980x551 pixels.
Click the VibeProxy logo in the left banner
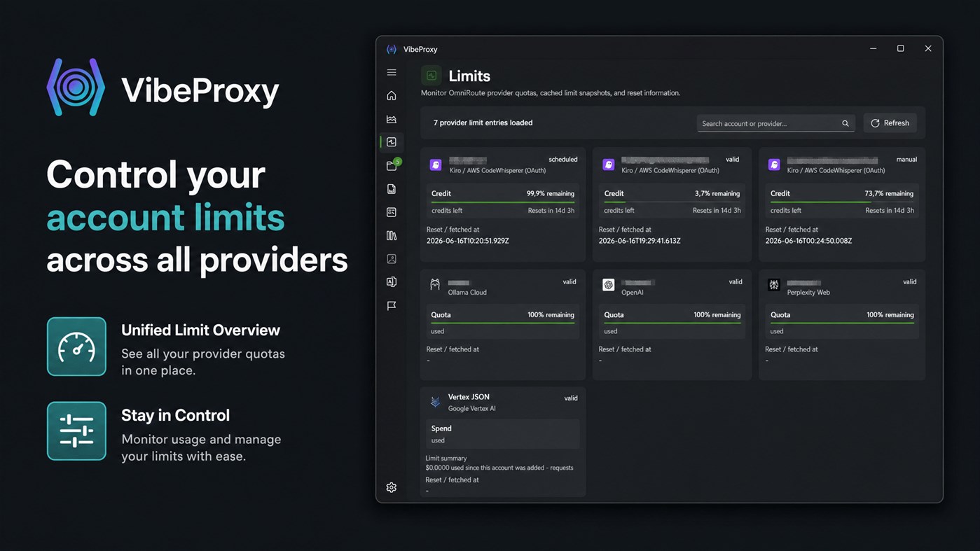(76, 88)
